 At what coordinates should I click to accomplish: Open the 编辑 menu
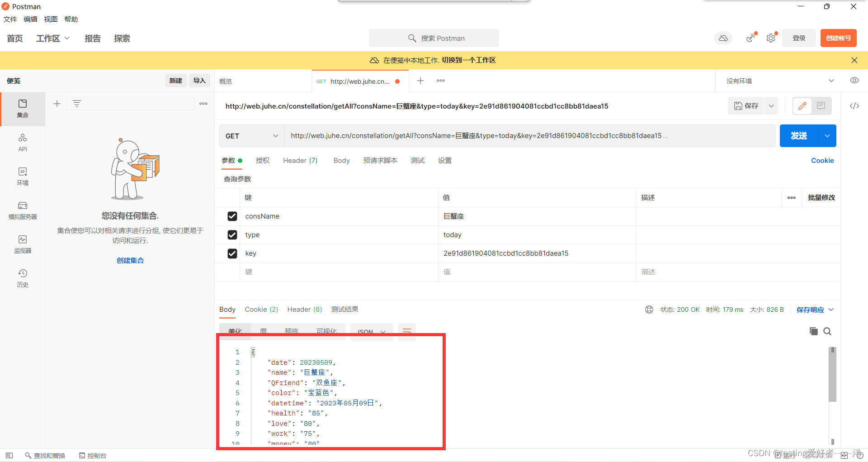click(x=30, y=19)
